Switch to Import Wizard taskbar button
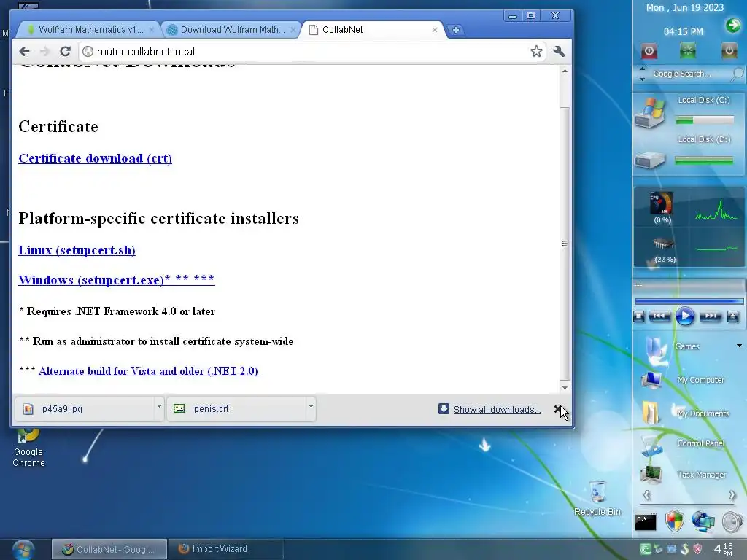This screenshot has width=747, height=560. pos(226,549)
